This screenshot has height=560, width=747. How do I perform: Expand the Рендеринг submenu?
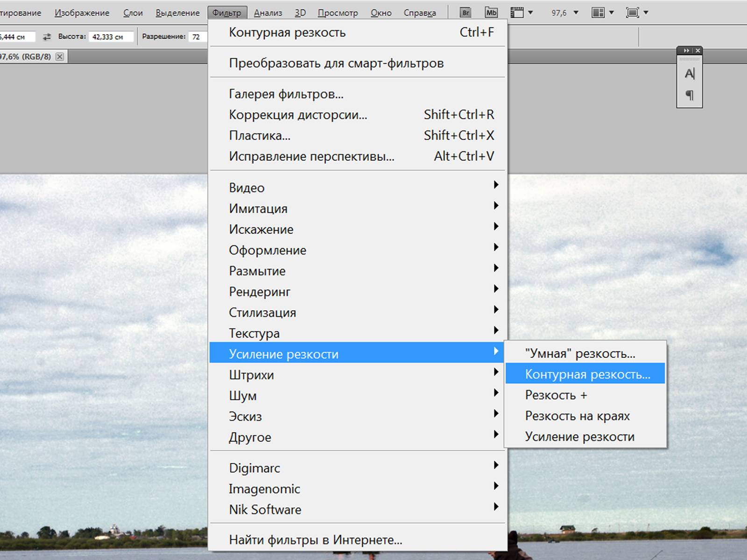click(x=358, y=292)
